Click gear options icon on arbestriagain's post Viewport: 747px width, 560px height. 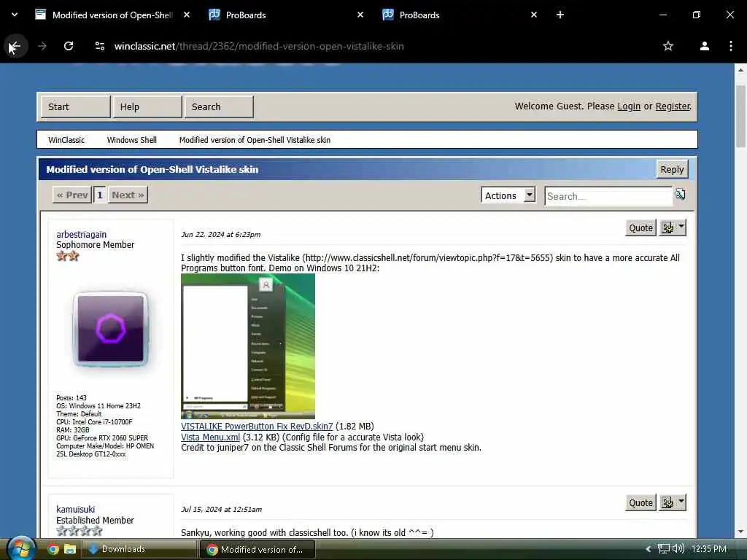(667, 227)
